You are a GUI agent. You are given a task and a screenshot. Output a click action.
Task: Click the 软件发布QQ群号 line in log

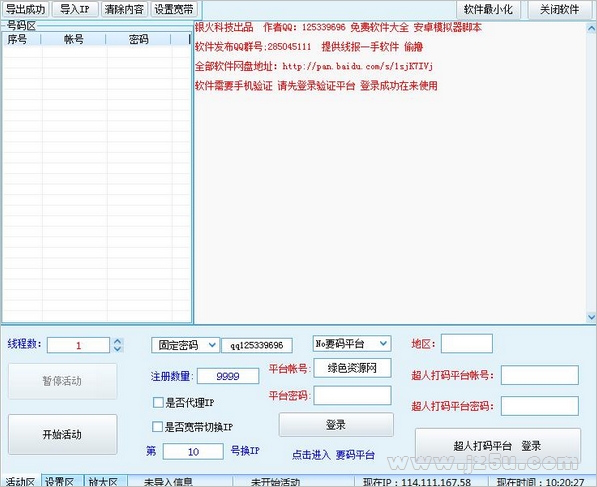tap(309, 47)
